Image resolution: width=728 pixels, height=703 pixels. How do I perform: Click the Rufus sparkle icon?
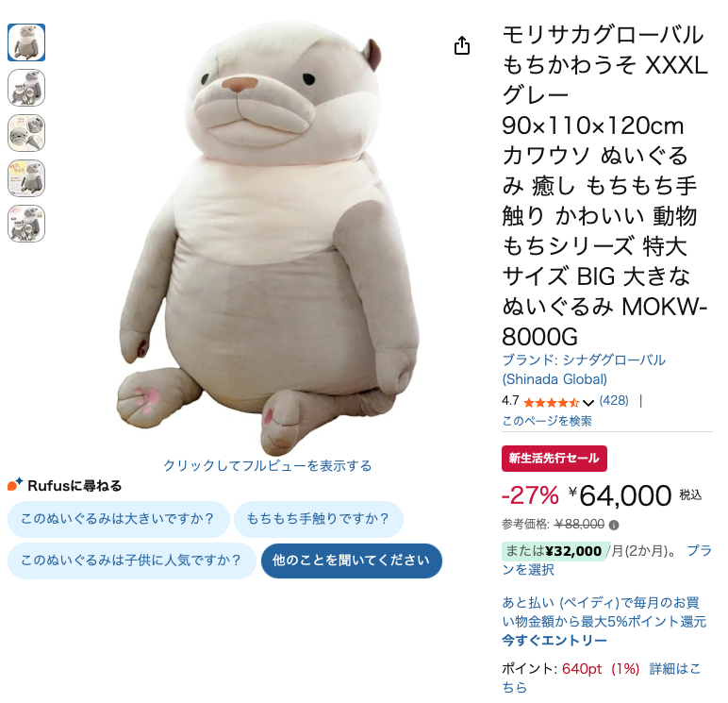[x=15, y=484]
